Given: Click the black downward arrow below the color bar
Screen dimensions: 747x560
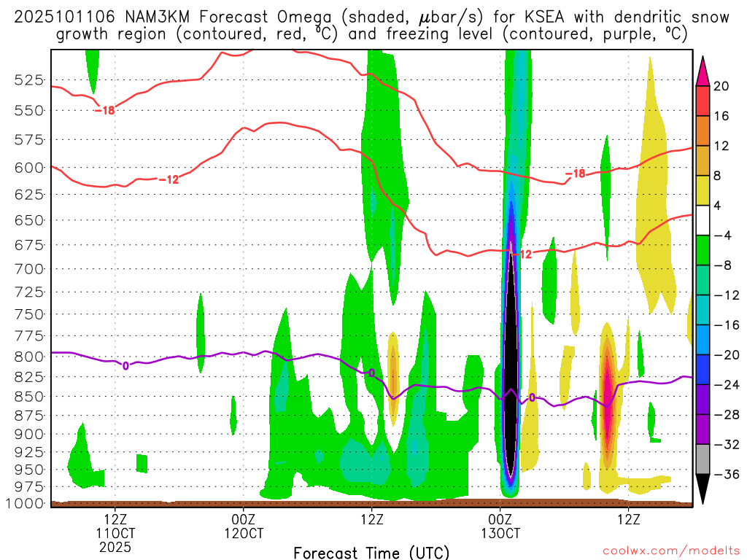Looking at the screenshot, I should 703,489.
